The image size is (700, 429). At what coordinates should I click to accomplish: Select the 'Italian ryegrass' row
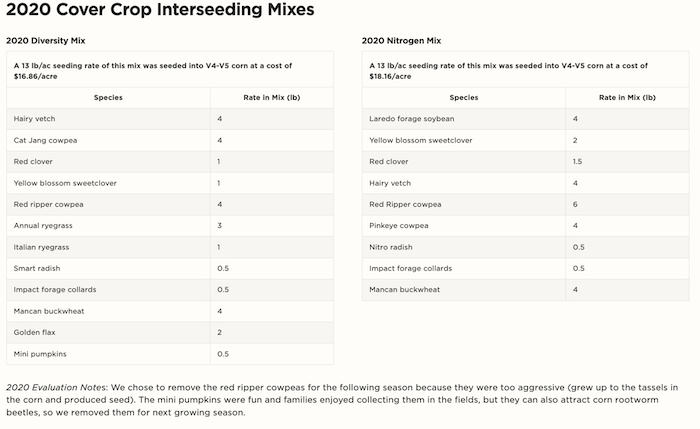41,247
